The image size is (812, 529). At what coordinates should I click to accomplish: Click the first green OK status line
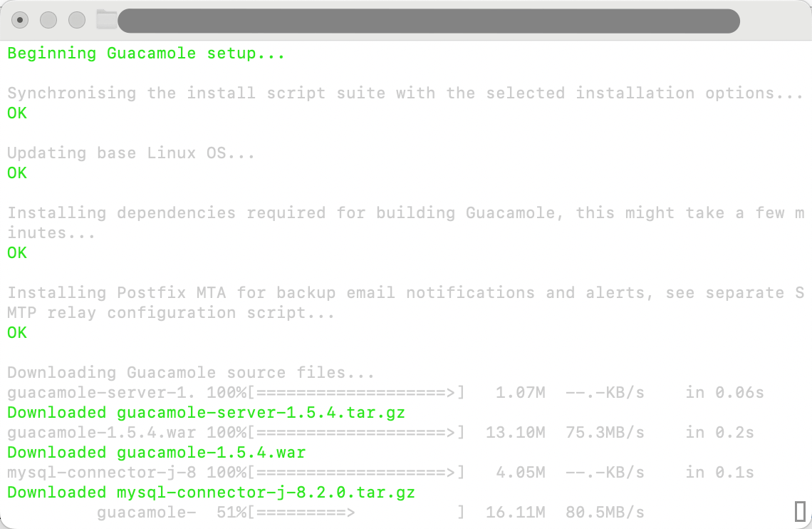click(16, 113)
